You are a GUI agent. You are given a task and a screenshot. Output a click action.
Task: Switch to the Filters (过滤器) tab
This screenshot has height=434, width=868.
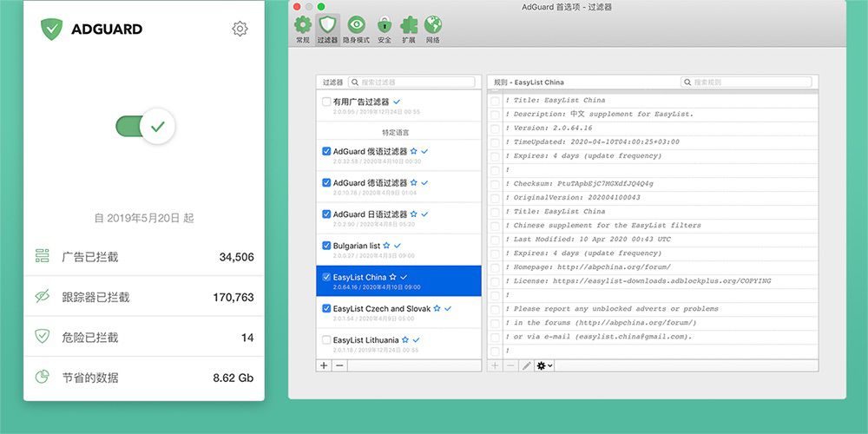click(328, 30)
